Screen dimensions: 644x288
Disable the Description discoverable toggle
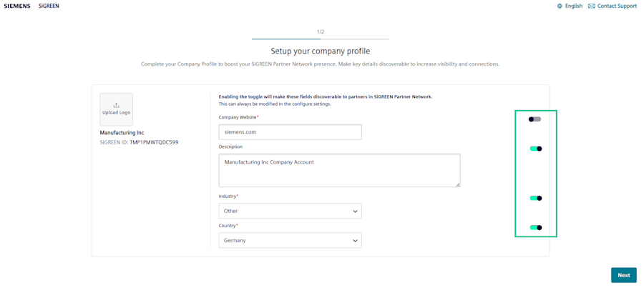(535, 149)
